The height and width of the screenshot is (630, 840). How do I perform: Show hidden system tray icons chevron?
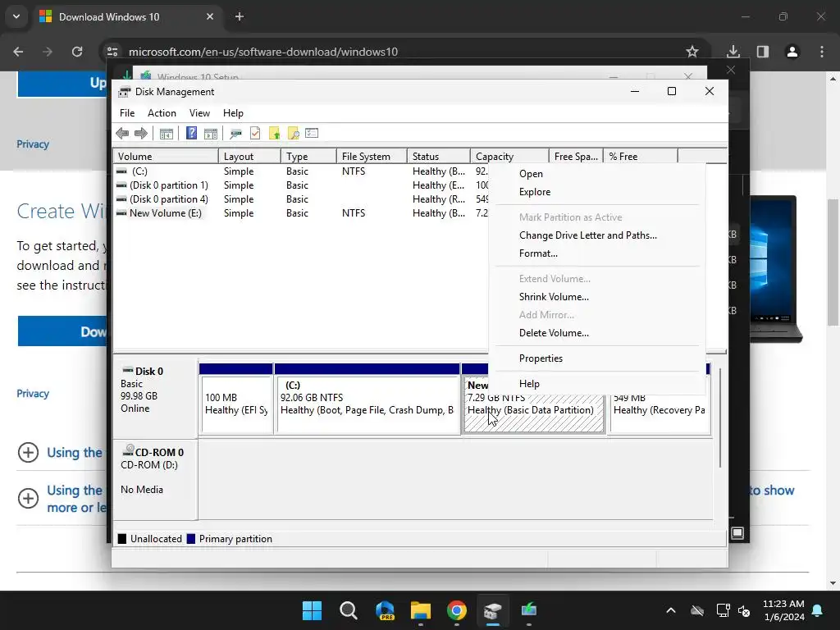671,610
